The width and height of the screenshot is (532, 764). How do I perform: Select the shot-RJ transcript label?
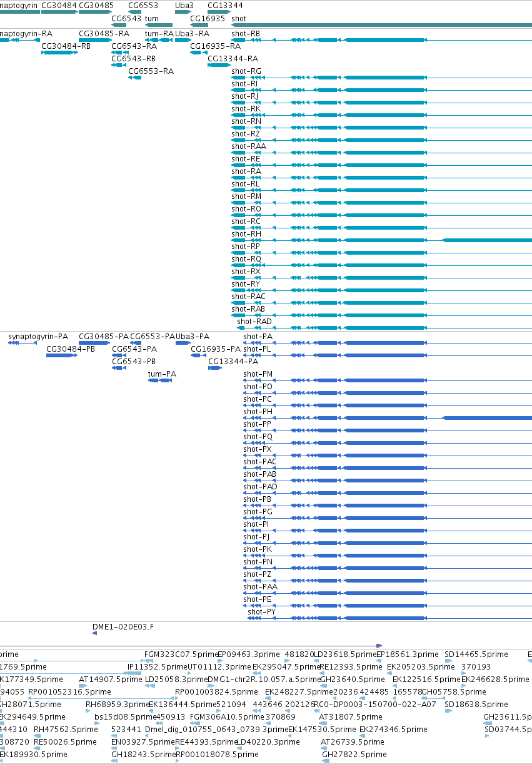click(x=244, y=96)
